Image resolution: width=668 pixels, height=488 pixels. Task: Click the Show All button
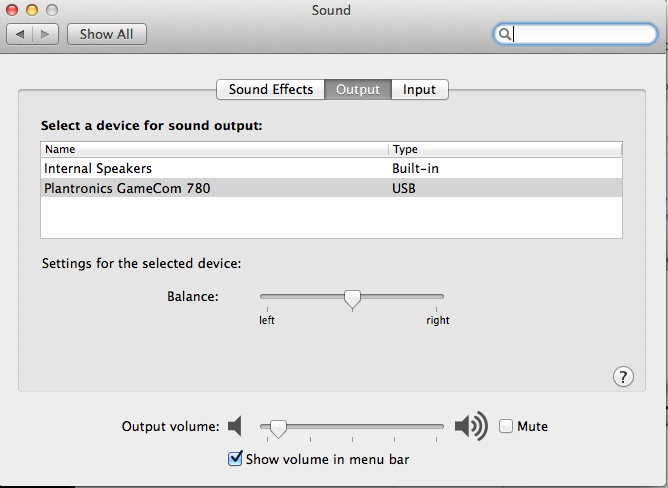pyautogui.click(x=107, y=34)
